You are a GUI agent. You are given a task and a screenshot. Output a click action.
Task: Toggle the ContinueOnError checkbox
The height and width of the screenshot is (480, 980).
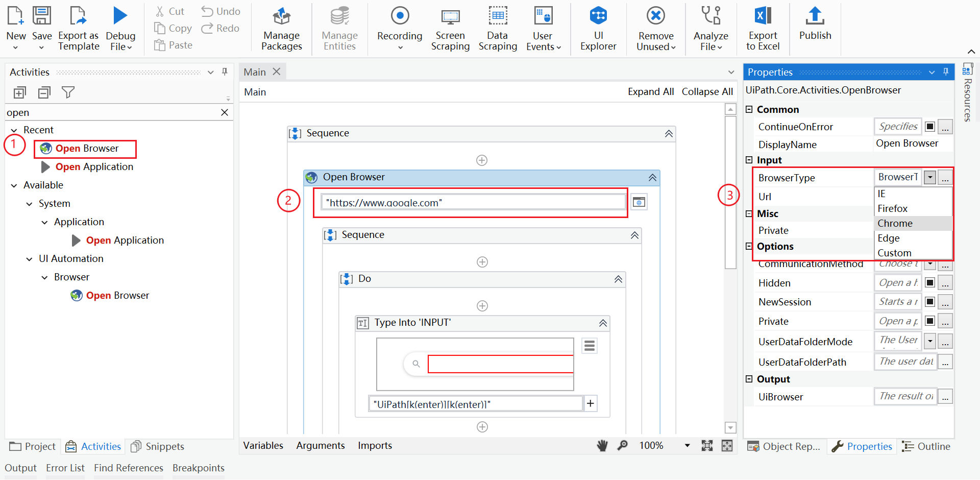click(x=929, y=126)
